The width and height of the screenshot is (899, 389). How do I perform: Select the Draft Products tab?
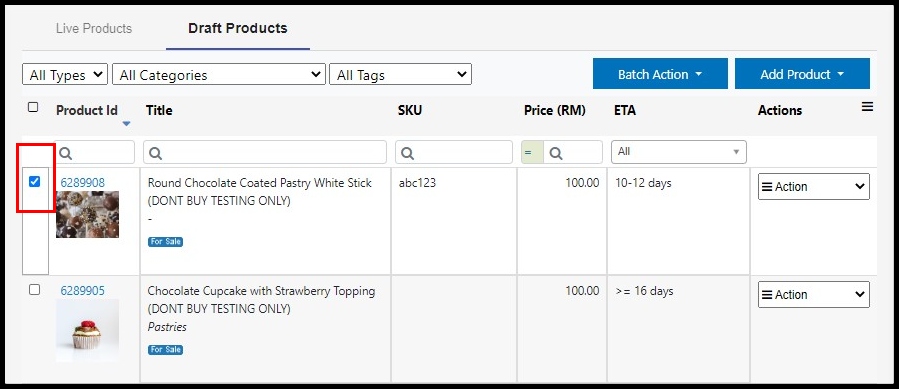[x=238, y=28]
